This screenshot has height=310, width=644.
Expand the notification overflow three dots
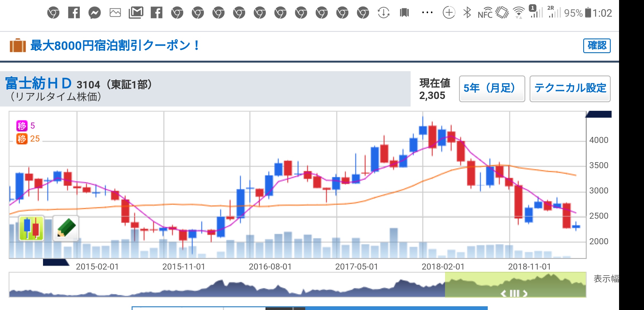point(427,13)
